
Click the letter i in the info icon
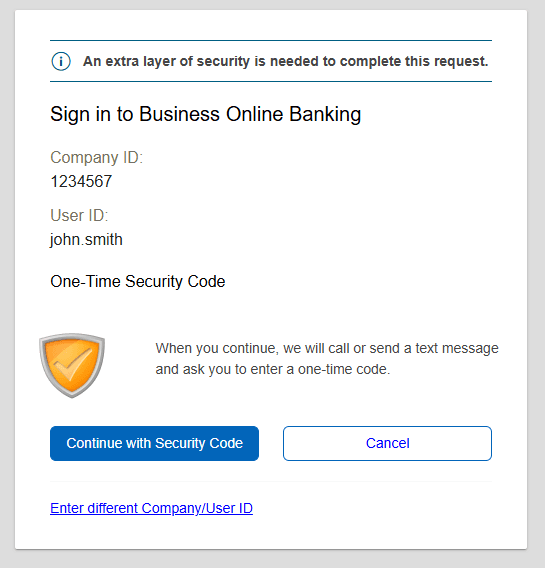pyautogui.click(x=61, y=62)
